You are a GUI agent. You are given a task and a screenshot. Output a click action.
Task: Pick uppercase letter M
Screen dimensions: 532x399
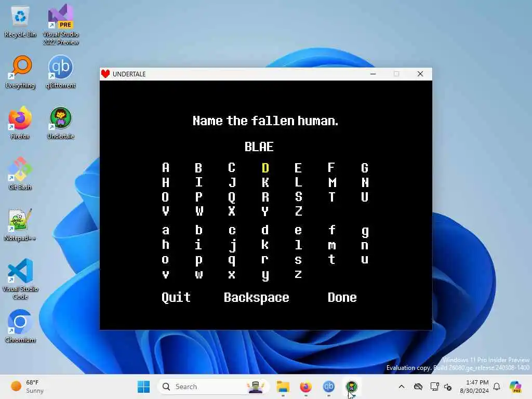click(332, 182)
